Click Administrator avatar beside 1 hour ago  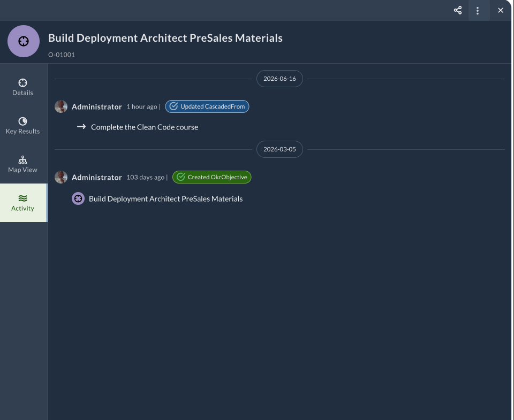(61, 106)
